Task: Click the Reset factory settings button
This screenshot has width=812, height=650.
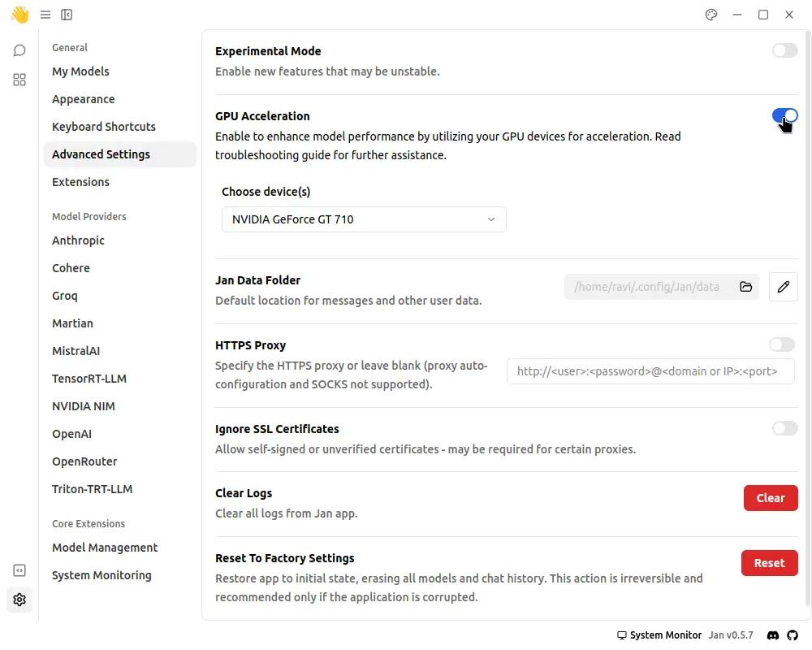Action: point(769,563)
